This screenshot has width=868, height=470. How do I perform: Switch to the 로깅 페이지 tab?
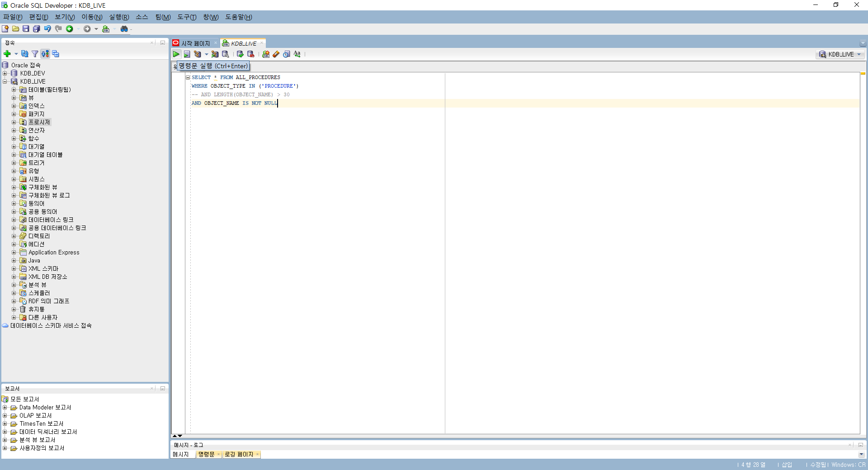point(239,454)
